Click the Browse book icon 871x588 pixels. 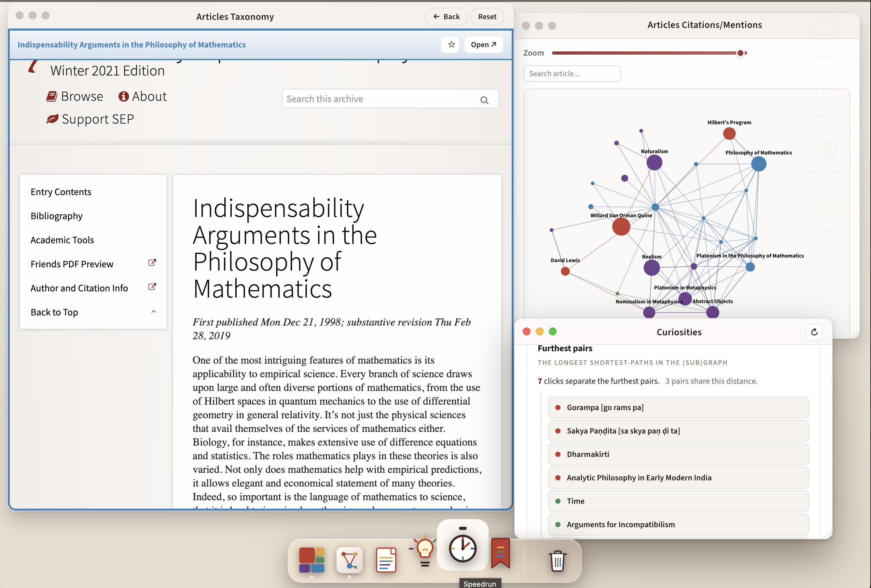click(52, 97)
